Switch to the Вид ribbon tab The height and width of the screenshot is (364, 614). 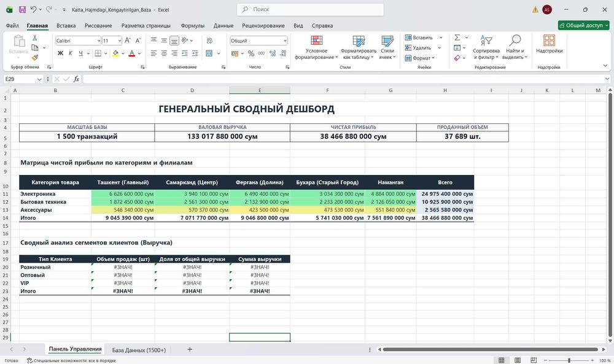(x=298, y=25)
